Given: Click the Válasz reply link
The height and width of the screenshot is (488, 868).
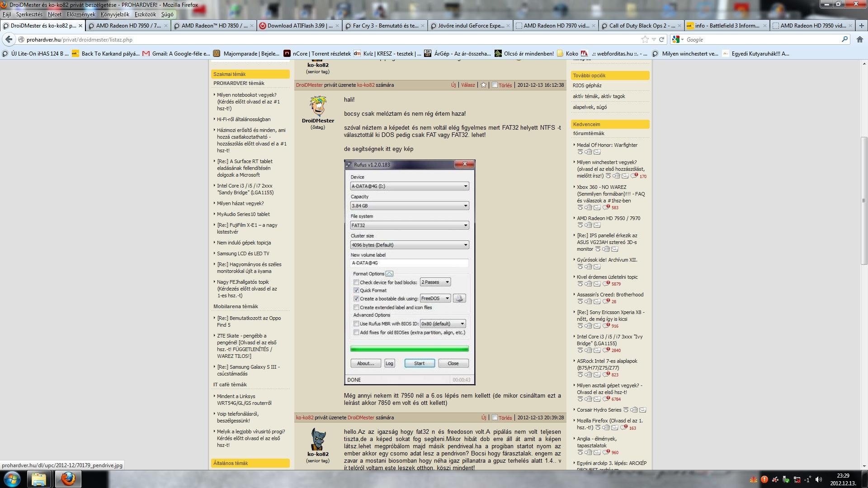Looking at the screenshot, I should pyautogui.click(x=468, y=85).
